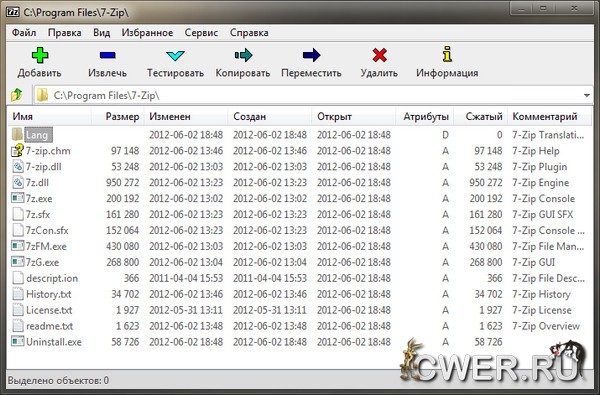600x395 pixels.
Task: Click the 7-zip.chm help file icon
Action: [17, 150]
